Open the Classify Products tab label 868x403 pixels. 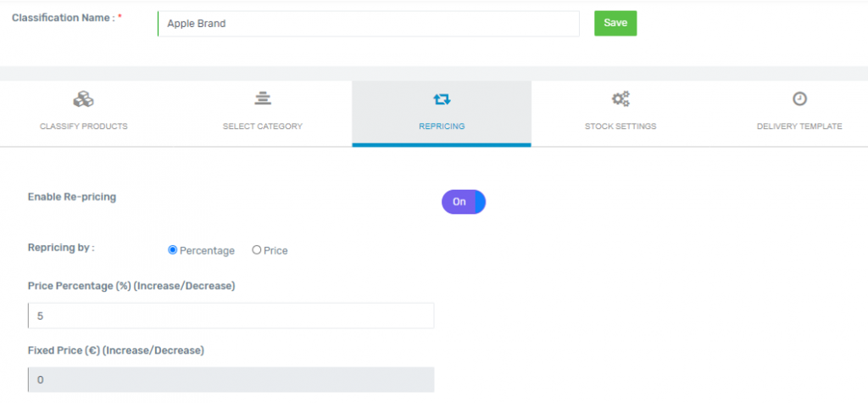84,126
